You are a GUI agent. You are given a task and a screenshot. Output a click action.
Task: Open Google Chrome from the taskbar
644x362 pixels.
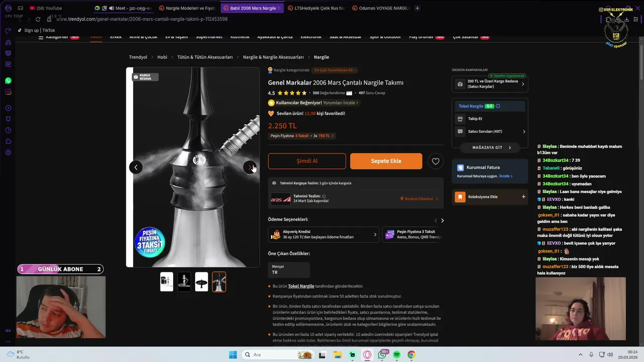(x=411, y=355)
